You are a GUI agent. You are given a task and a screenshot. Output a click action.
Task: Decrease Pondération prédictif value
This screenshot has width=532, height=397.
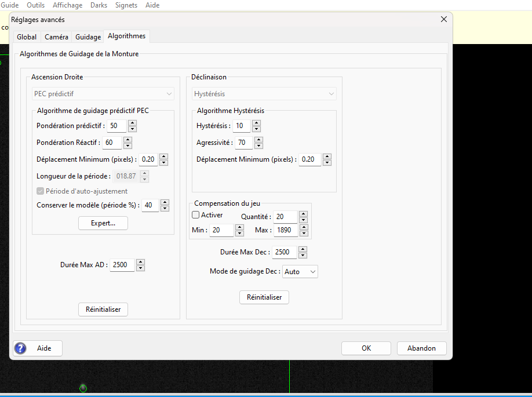tap(132, 129)
